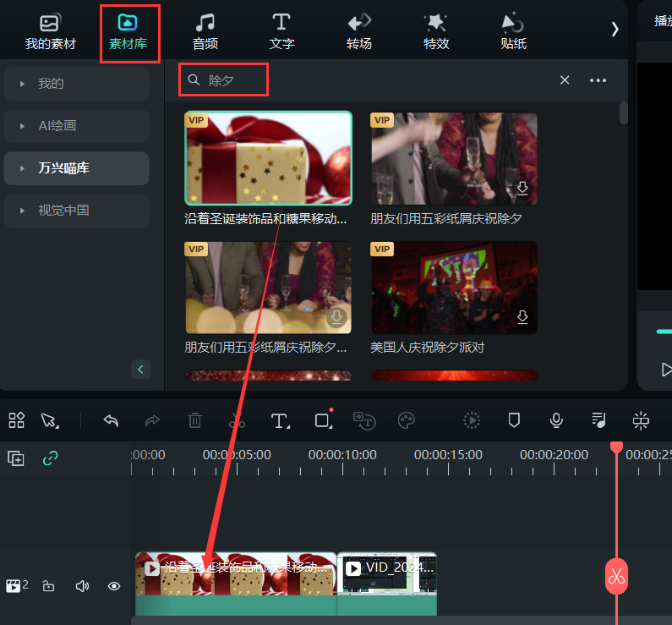Viewport: 672px width, 625px height.
Task: Click the microphone voiceover record icon
Action: pyautogui.click(x=556, y=420)
